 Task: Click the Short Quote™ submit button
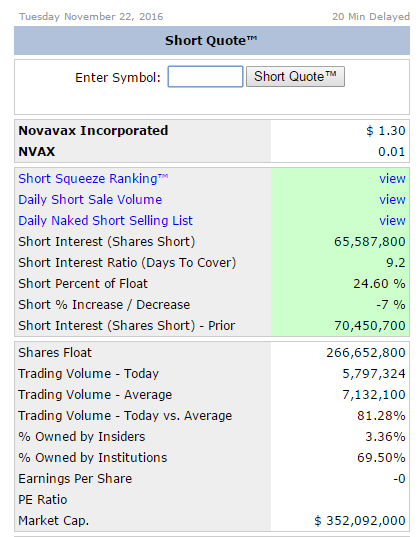tap(295, 77)
